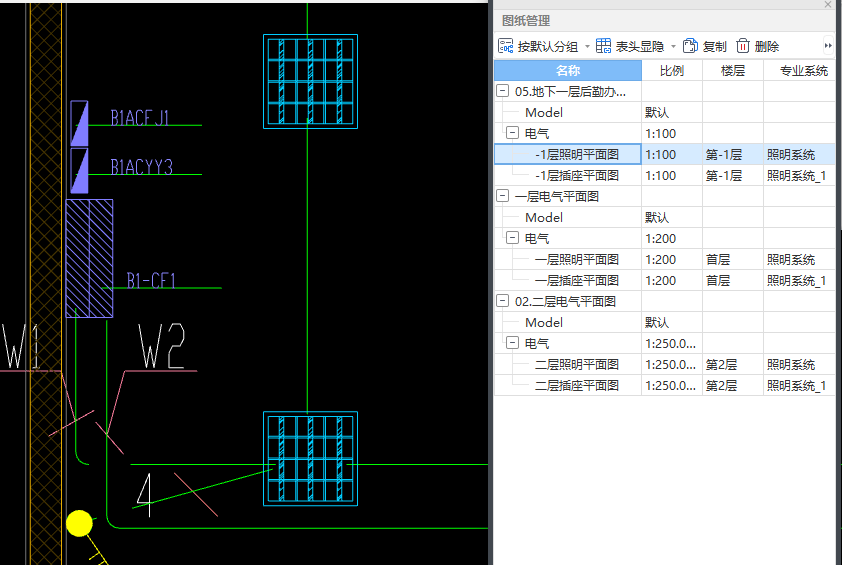This screenshot has height=565, width=842.
Task: Click the 复制 copy icon
Action: pos(690,46)
